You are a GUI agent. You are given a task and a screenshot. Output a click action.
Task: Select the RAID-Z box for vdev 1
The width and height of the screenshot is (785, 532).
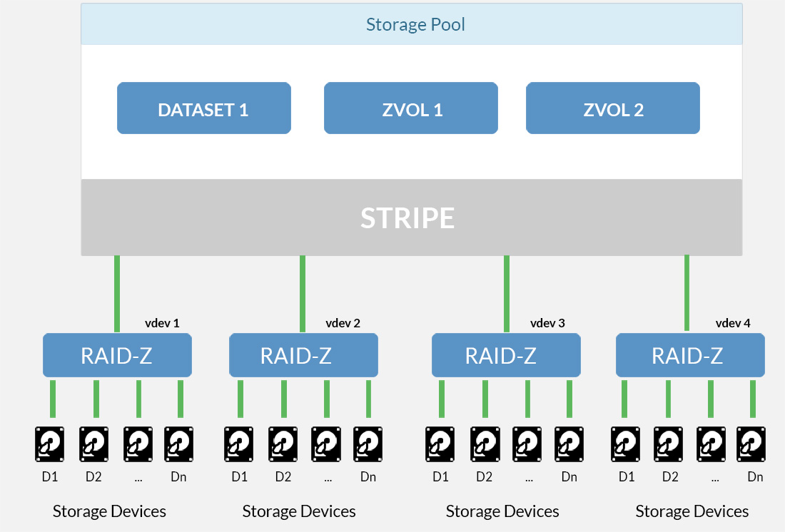[x=117, y=355]
